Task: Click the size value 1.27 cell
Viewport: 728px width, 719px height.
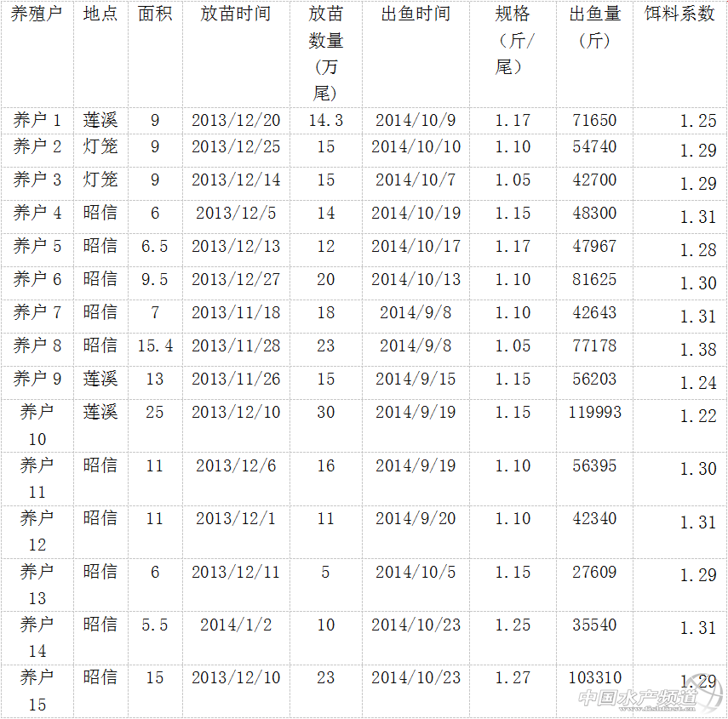Action: point(513,678)
